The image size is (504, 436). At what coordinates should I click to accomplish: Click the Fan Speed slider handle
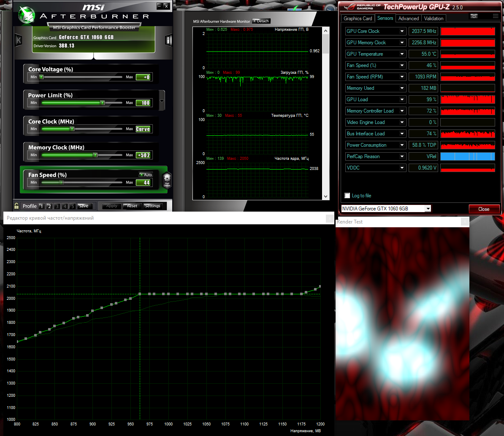(x=62, y=182)
